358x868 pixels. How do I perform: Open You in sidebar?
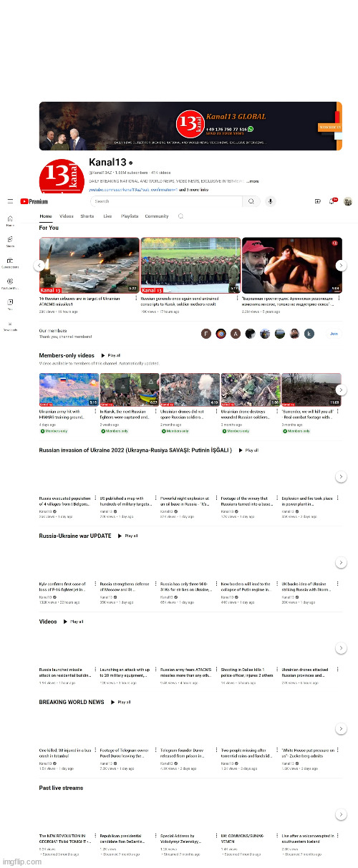(10, 304)
